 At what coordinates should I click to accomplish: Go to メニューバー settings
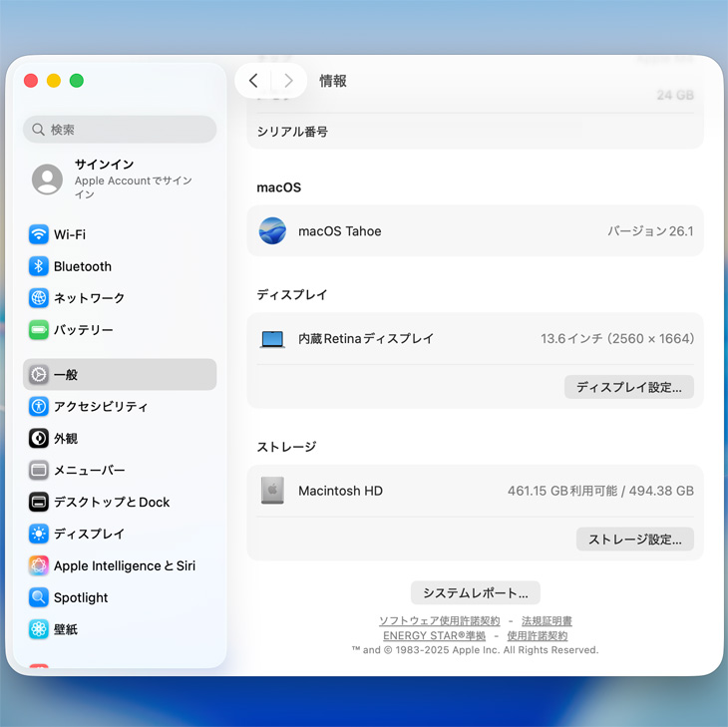[89, 471]
